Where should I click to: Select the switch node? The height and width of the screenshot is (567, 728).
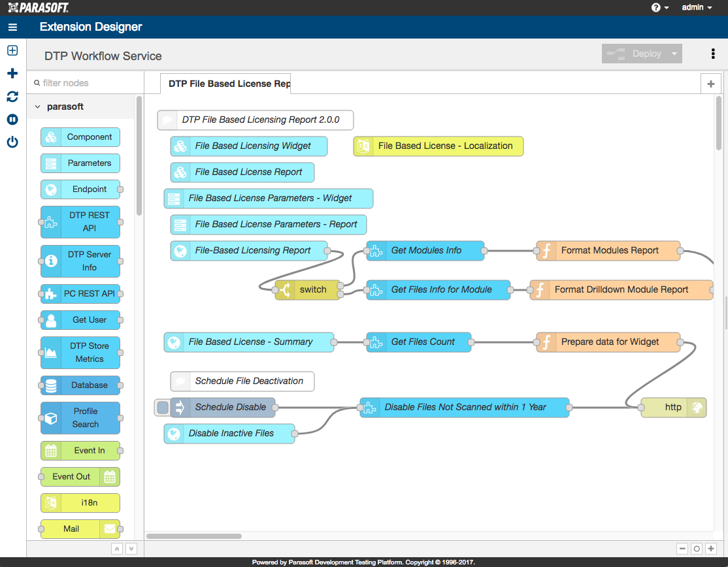pyautogui.click(x=308, y=290)
